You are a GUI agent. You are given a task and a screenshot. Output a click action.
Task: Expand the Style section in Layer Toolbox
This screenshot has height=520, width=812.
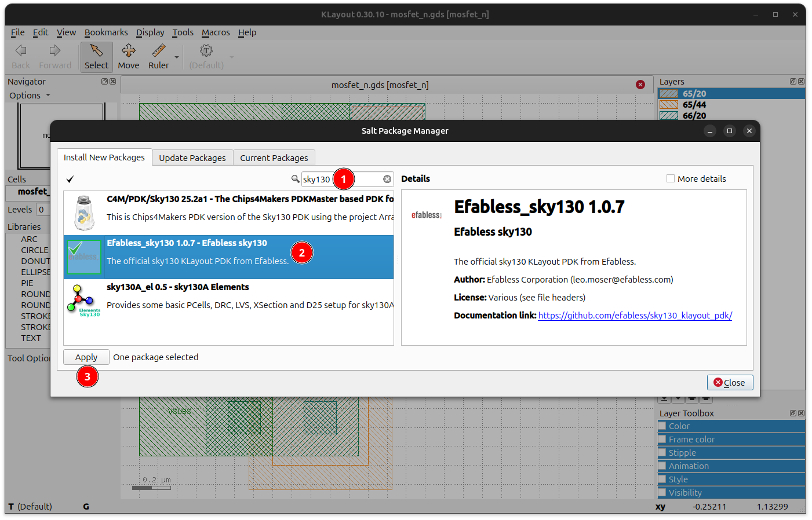[731, 479]
